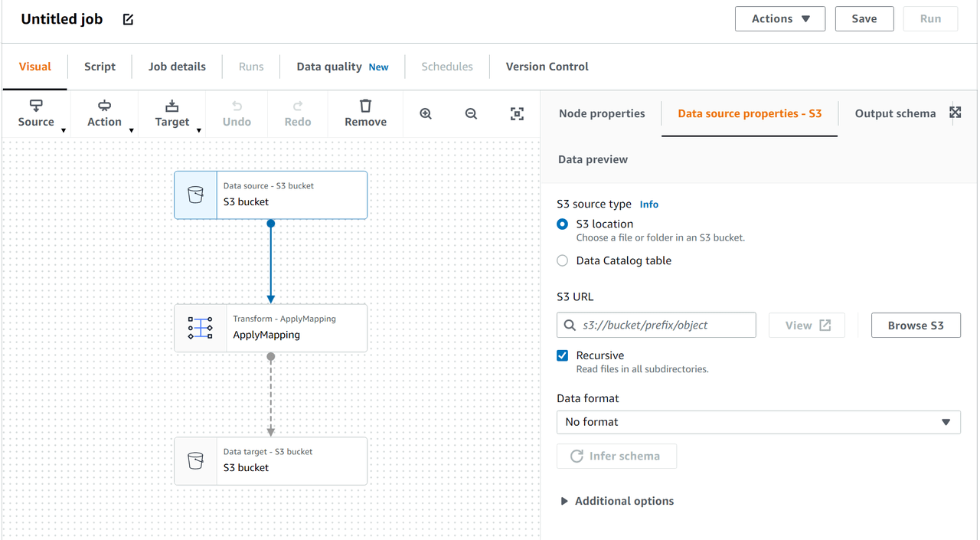
Task: Expand the Additional options section
Action: tap(616, 500)
